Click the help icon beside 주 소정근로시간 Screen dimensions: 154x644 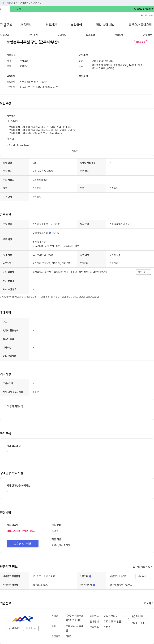(50, 233)
